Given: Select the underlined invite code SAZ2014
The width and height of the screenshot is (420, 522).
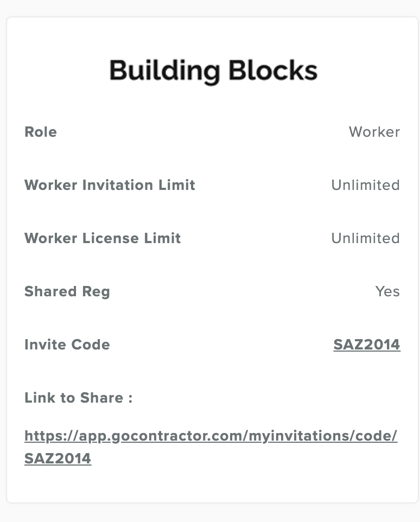Looking at the screenshot, I should [367, 345].
